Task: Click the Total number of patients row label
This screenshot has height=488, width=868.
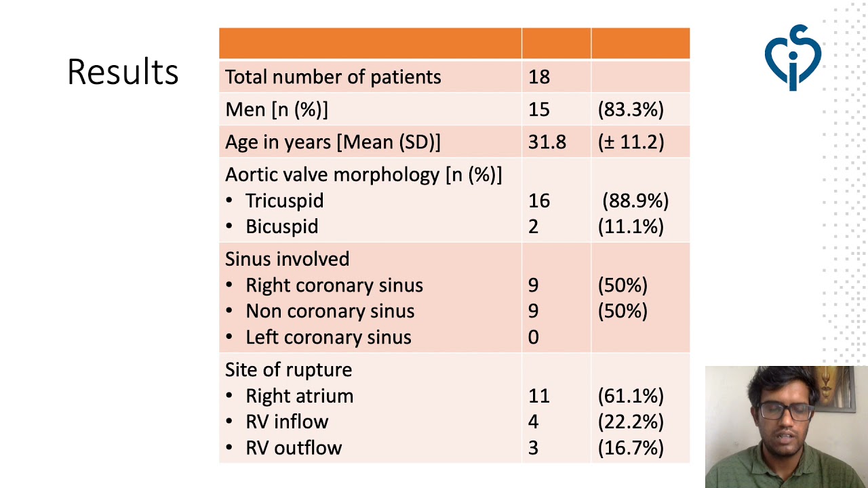Action: point(333,77)
